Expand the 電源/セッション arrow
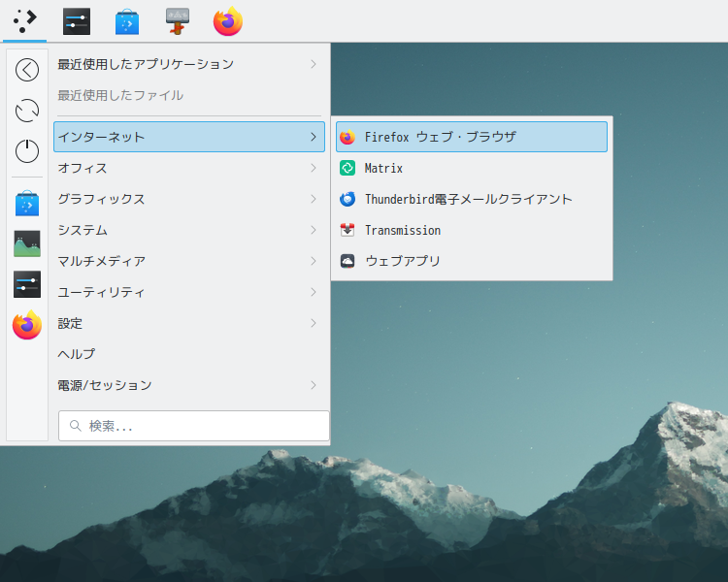 point(314,385)
